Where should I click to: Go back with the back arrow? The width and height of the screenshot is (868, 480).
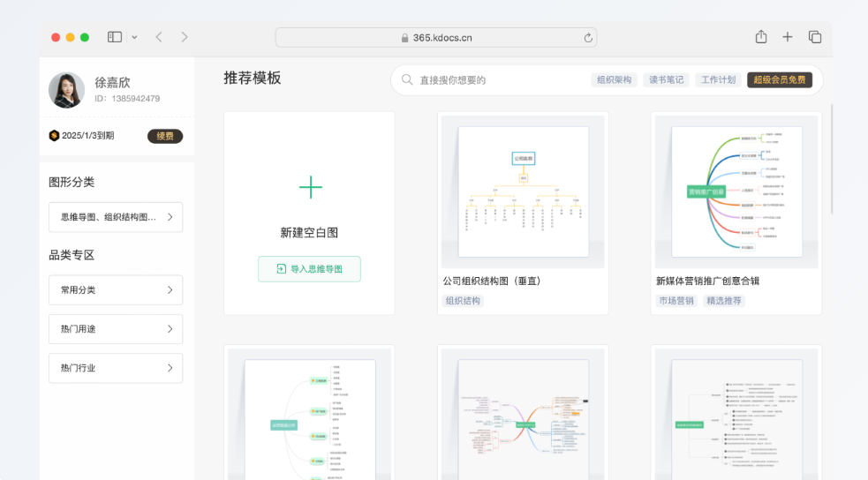pos(159,37)
